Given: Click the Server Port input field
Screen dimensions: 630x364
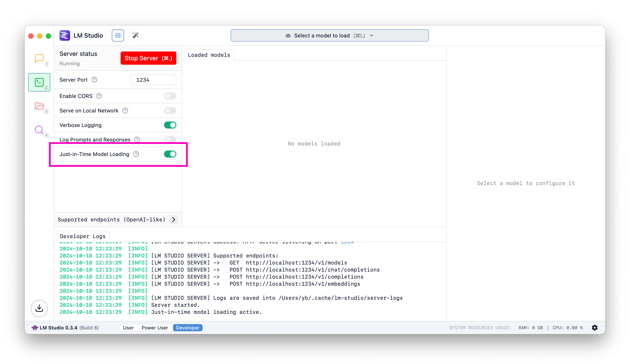Looking at the screenshot, I should click(153, 80).
